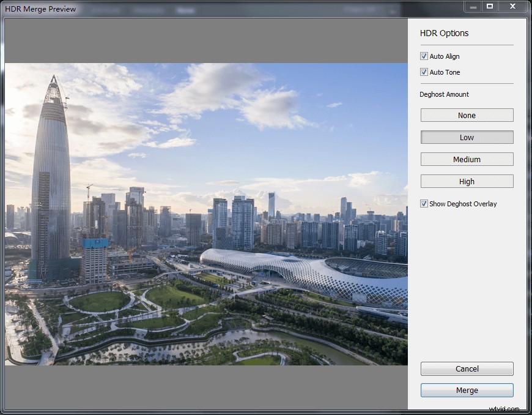Click the HDR Options panel heading
This screenshot has width=532, height=415.
point(443,33)
